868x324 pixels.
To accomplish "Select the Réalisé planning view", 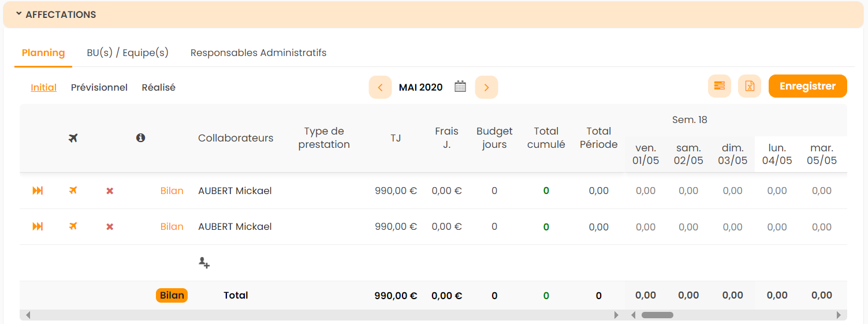I will tap(158, 87).
